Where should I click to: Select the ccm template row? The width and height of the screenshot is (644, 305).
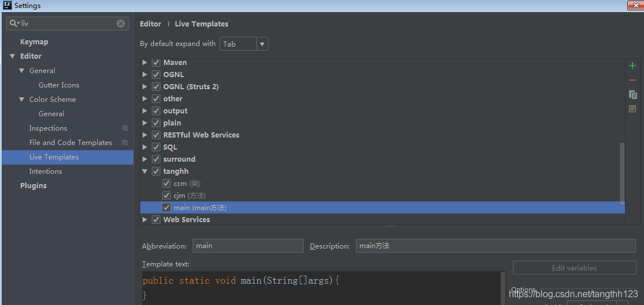[x=382, y=184]
